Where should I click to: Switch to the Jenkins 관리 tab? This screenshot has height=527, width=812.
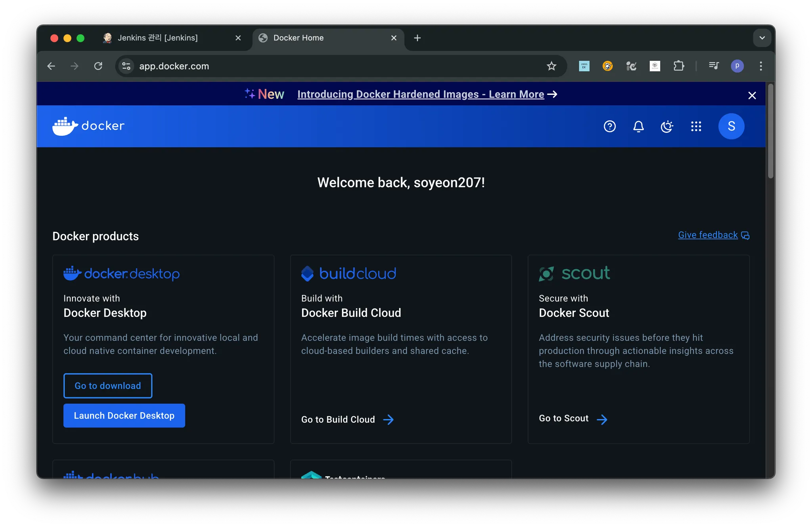167,38
